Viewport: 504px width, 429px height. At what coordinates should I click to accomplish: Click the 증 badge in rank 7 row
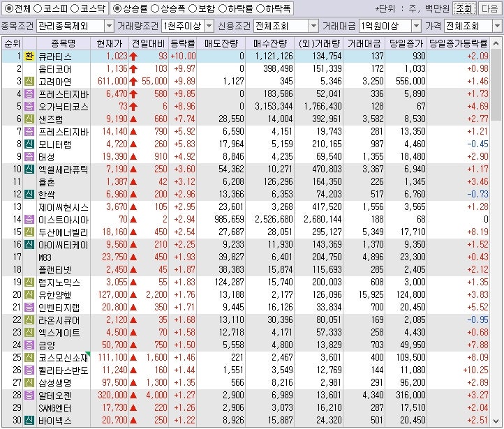tap(29, 131)
